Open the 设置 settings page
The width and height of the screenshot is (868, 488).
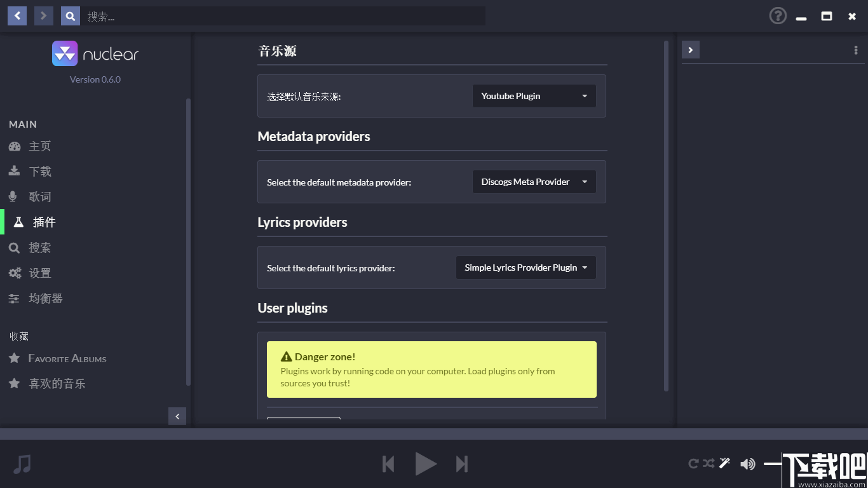pos(39,273)
